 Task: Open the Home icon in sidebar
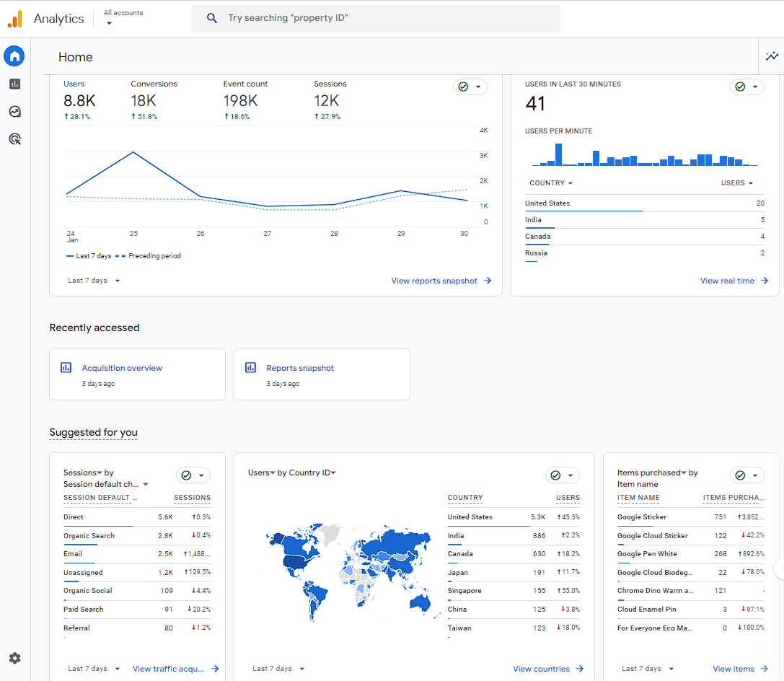point(14,56)
